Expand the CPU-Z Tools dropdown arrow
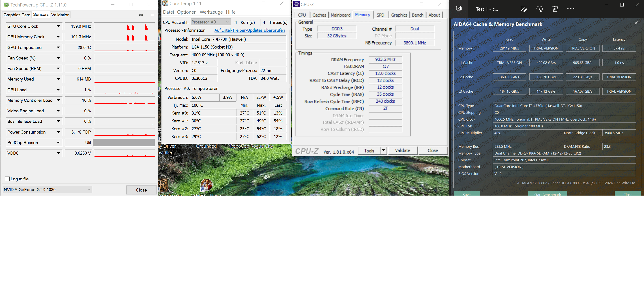 coord(383,150)
